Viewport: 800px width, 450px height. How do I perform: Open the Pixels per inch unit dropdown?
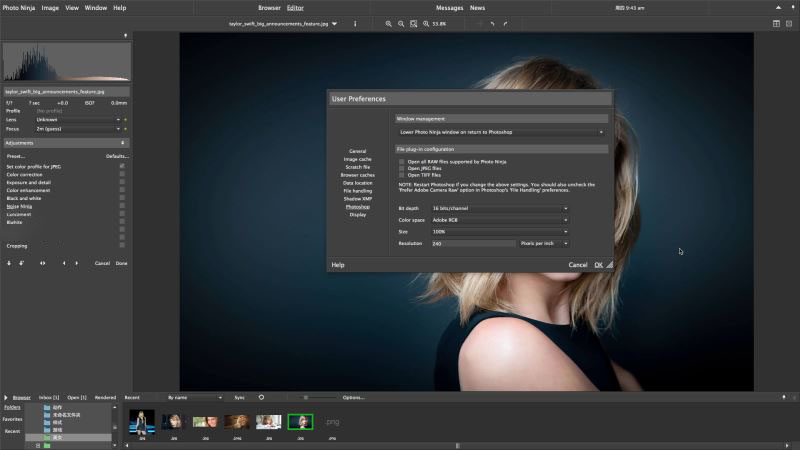click(544, 243)
